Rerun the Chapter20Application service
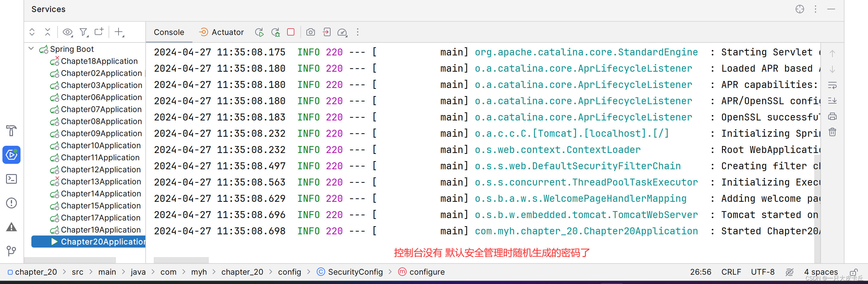This screenshot has width=868, height=284. pyautogui.click(x=259, y=32)
